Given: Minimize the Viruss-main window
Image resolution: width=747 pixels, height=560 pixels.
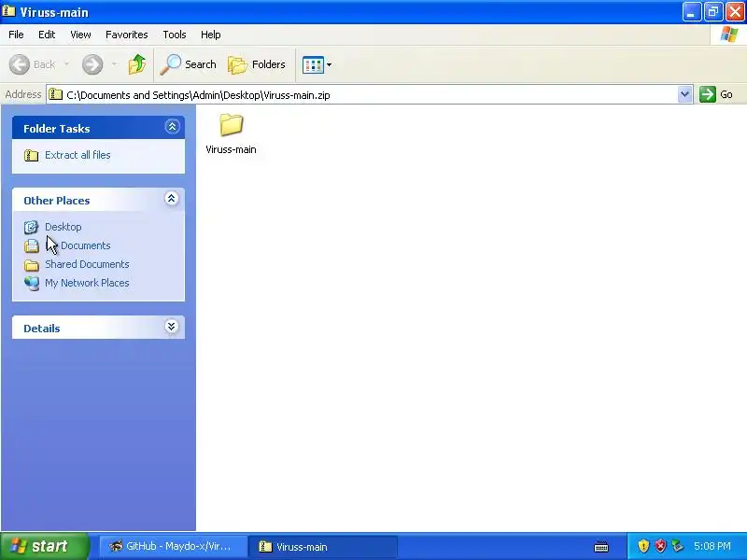Looking at the screenshot, I should point(692,12).
